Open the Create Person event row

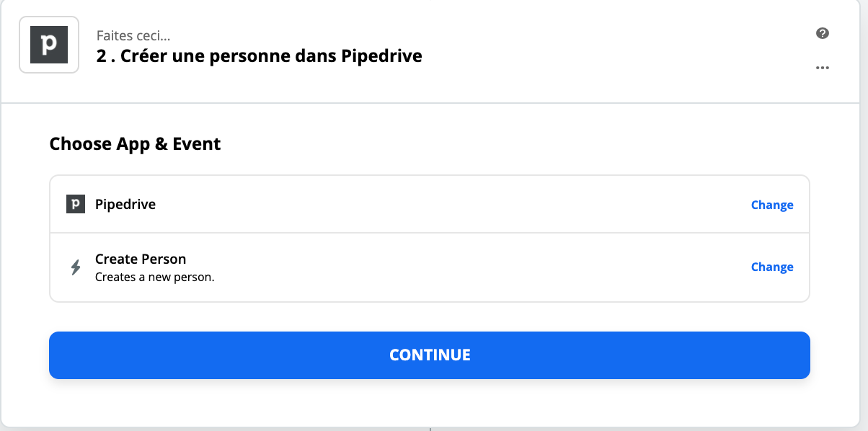click(430, 267)
